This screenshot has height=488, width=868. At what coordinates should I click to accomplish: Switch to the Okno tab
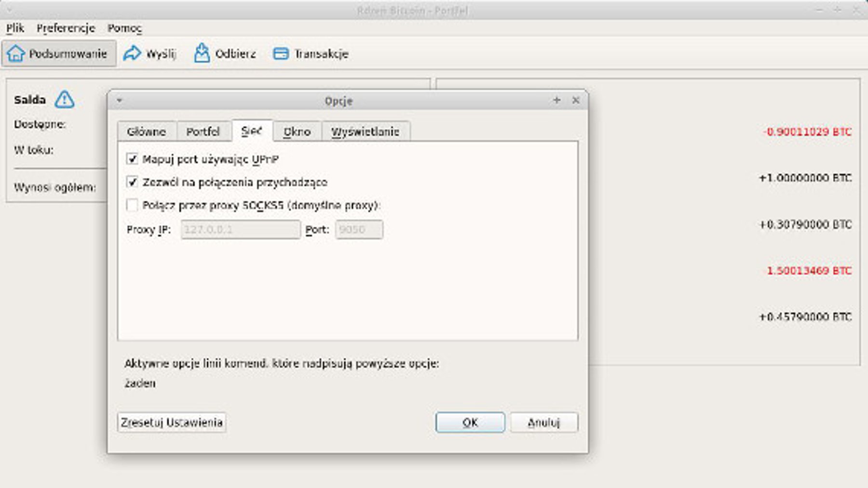[297, 131]
